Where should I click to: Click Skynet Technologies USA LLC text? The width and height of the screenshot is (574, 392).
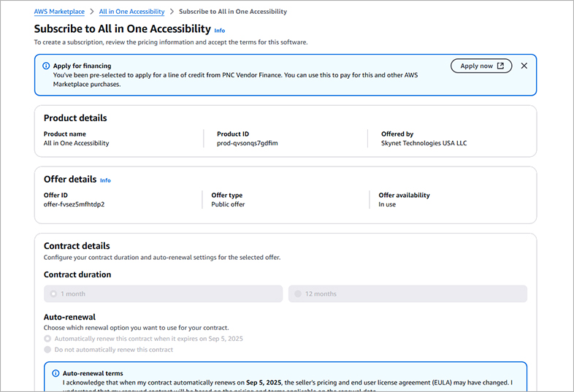(x=424, y=143)
